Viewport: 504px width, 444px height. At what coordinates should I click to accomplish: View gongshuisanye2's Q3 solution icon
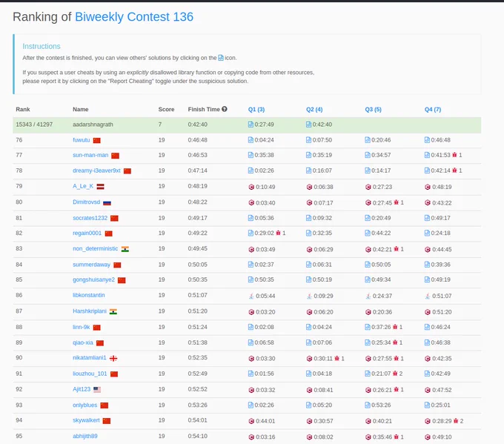(368, 279)
